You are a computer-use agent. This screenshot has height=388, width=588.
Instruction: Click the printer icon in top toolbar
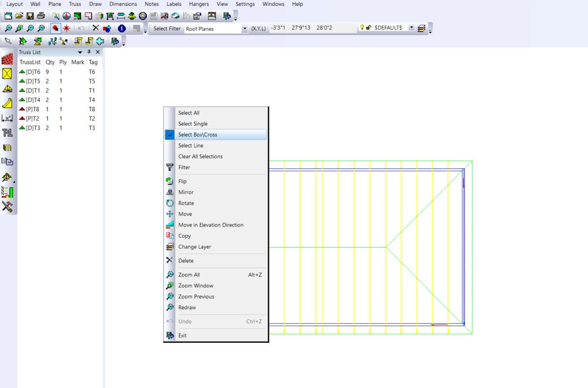[40, 16]
